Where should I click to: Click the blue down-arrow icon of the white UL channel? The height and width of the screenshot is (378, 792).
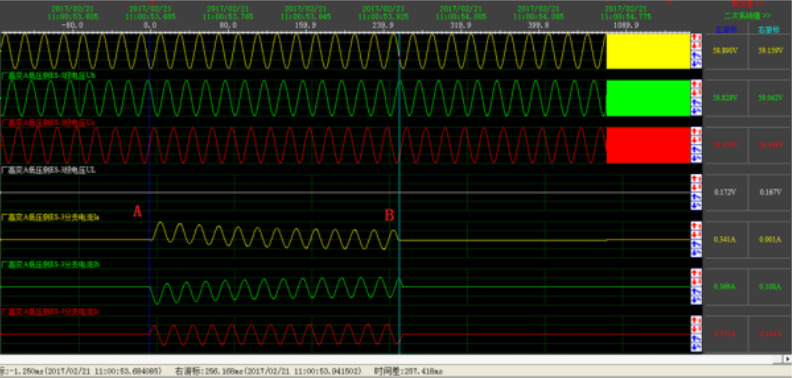click(697, 205)
